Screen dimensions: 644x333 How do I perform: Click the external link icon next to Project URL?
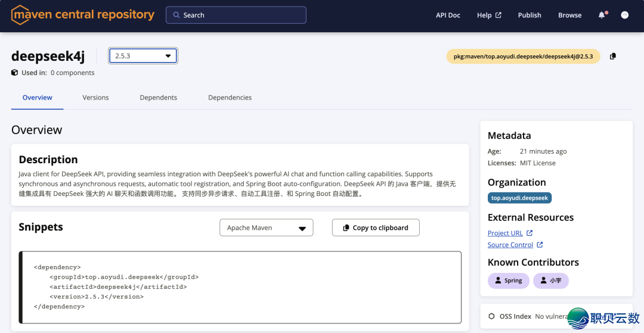530,233
